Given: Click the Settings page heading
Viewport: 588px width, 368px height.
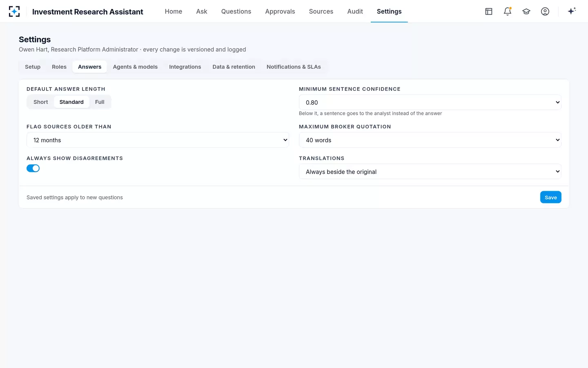Looking at the screenshot, I should 35,39.
